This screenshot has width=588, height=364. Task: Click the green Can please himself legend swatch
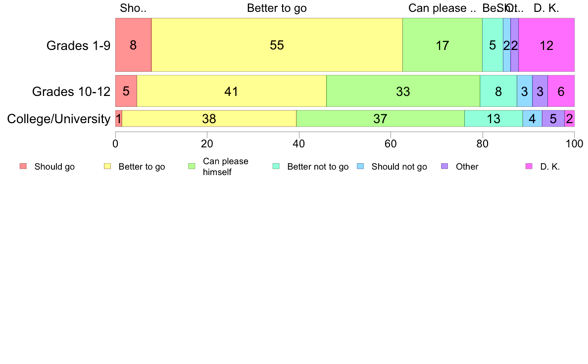point(192,166)
